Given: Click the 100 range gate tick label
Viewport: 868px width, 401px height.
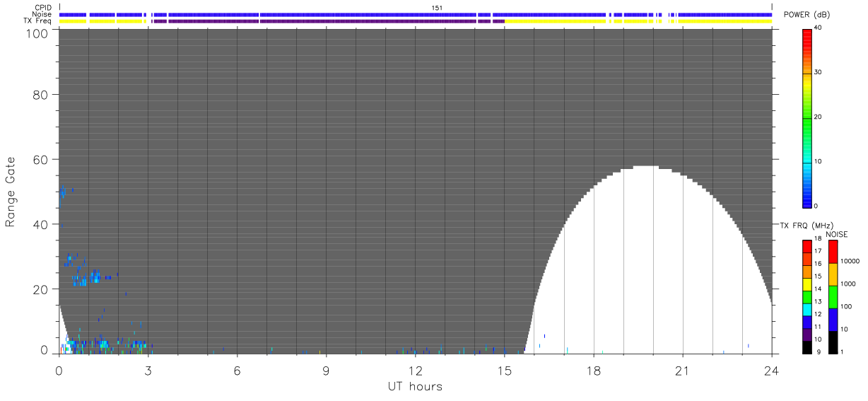Looking at the screenshot, I should click(35, 33).
